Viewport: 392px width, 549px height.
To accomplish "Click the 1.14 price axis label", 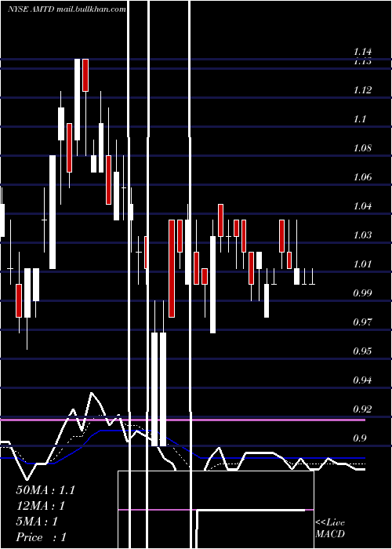I will [362, 52].
